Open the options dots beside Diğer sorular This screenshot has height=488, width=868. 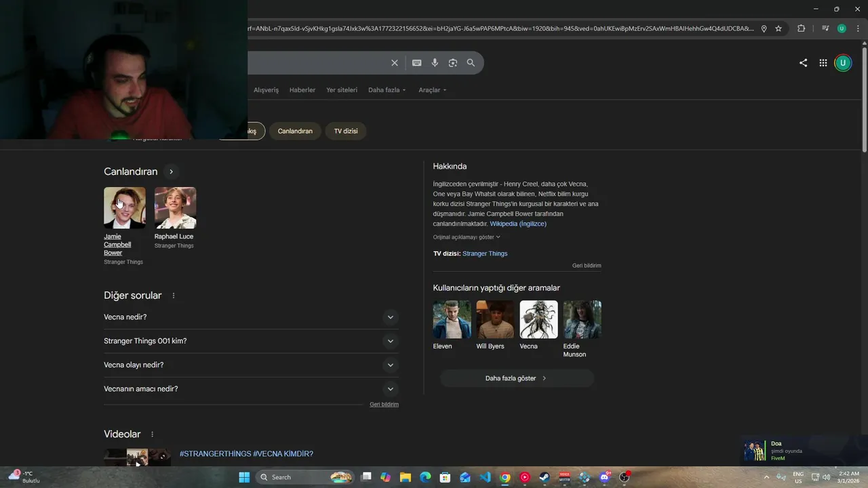point(174,296)
